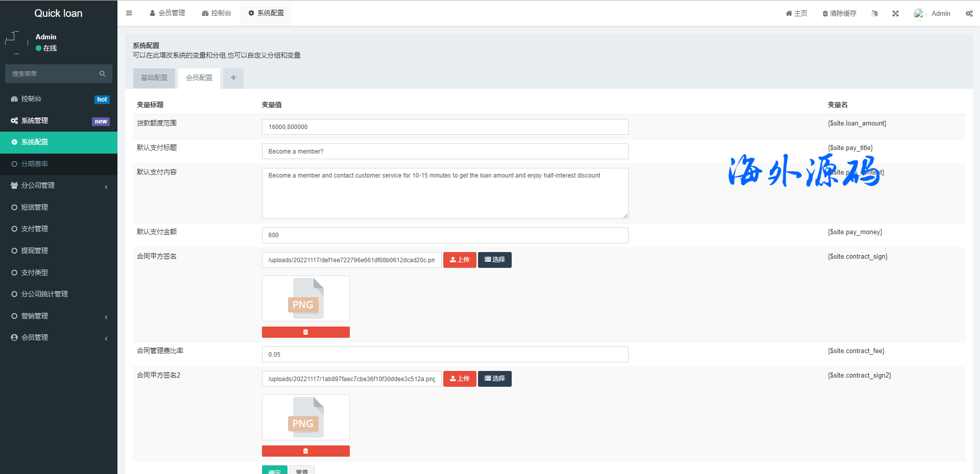Expand the 分公司管理 sidebar menu
The width and height of the screenshot is (980, 474).
tap(58, 186)
